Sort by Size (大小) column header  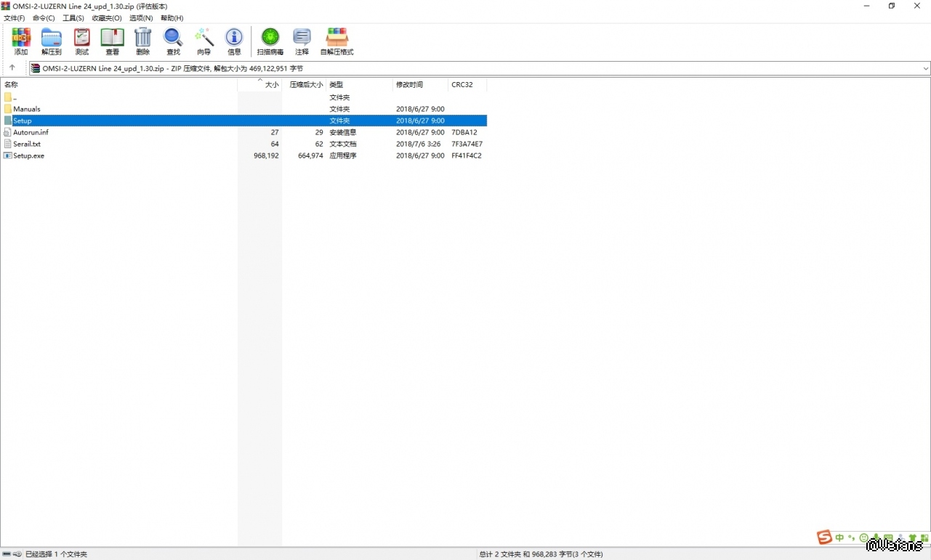click(271, 85)
